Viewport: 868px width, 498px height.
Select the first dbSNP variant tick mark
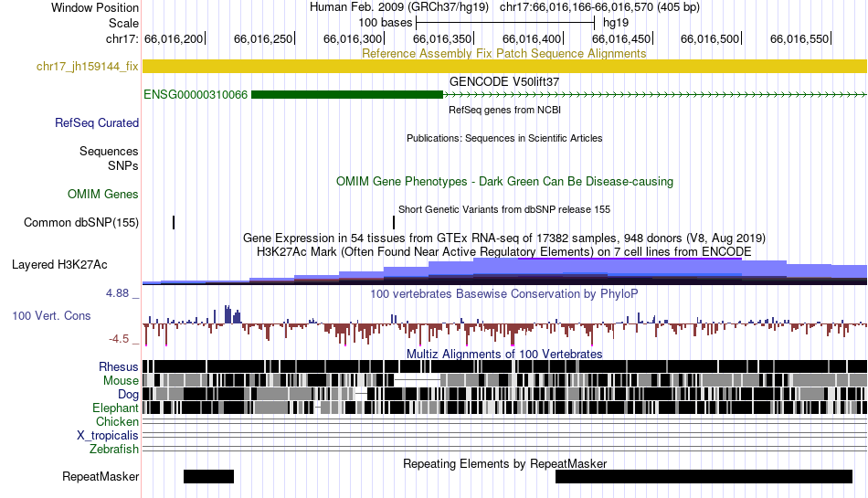point(174,222)
